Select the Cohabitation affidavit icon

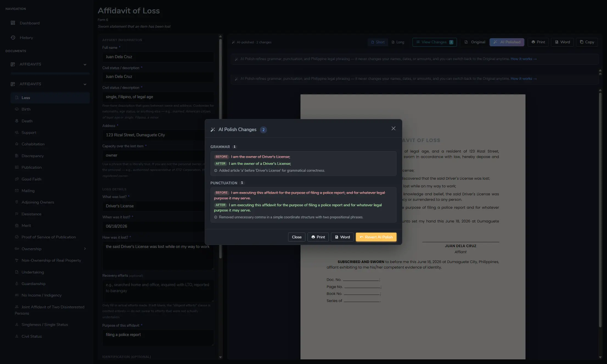17,144
